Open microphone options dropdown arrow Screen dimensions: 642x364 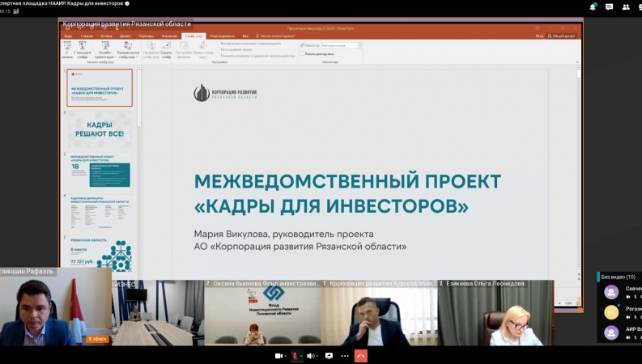click(x=301, y=356)
